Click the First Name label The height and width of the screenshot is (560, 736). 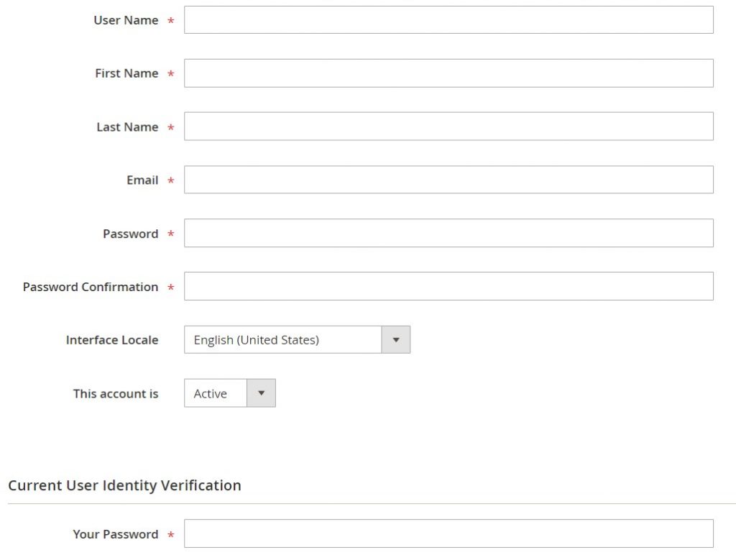pyautogui.click(x=128, y=73)
